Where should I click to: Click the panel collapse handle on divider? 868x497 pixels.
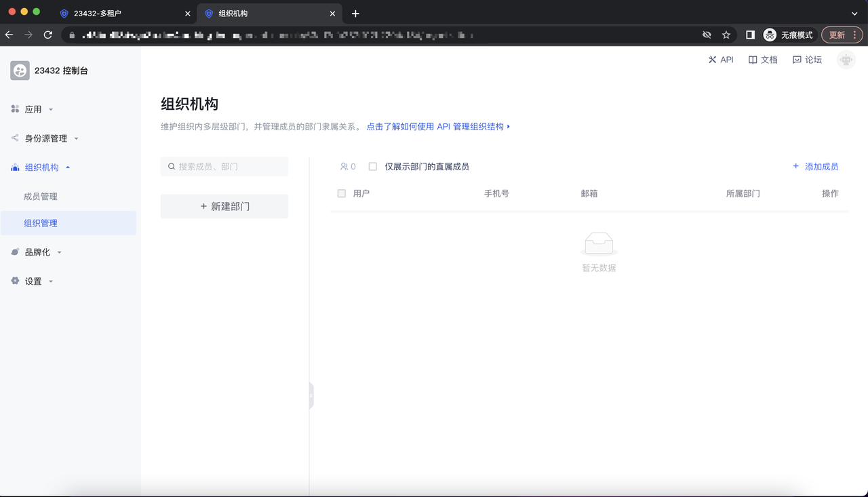311,395
